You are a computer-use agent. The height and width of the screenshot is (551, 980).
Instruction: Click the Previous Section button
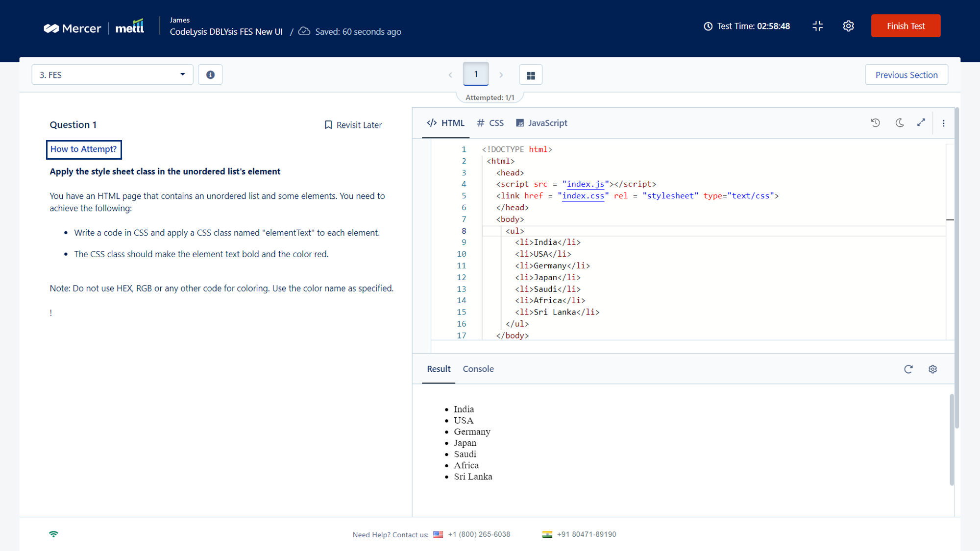tap(906, 75)
